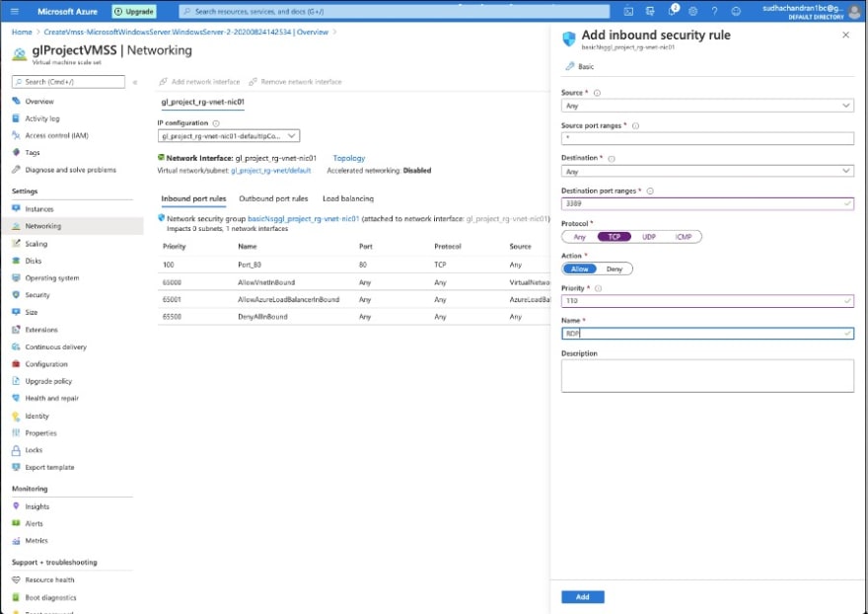Open Networking in the Settings menu
Screen dimensions: 868x614
tap(72, 226)
